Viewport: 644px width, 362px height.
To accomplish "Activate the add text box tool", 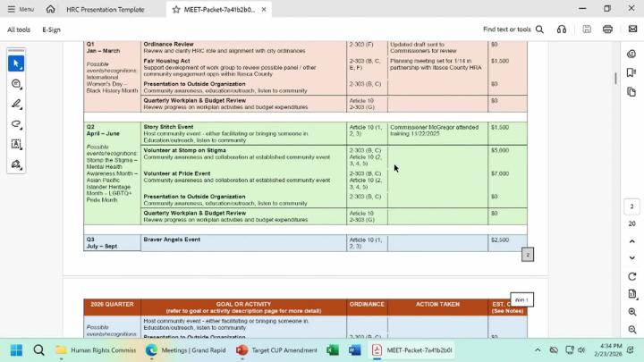I will coord(16,144).
